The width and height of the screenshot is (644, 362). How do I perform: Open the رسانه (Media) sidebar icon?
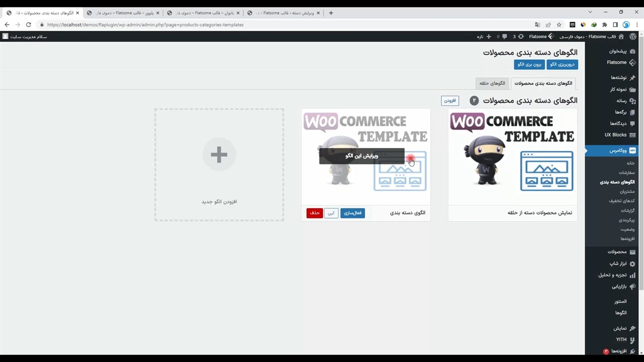coord(632,101)
